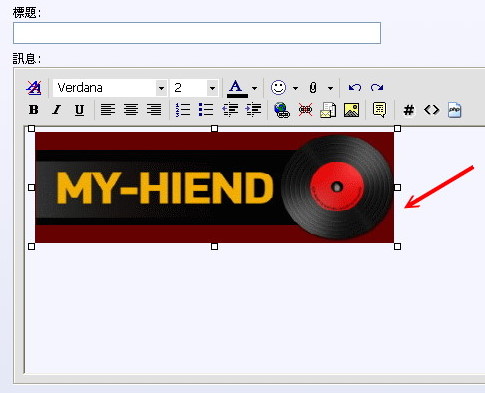Expand the text color picker arrow
The image size is (485, 393).
pyautogui.click(x=254, y=88)
